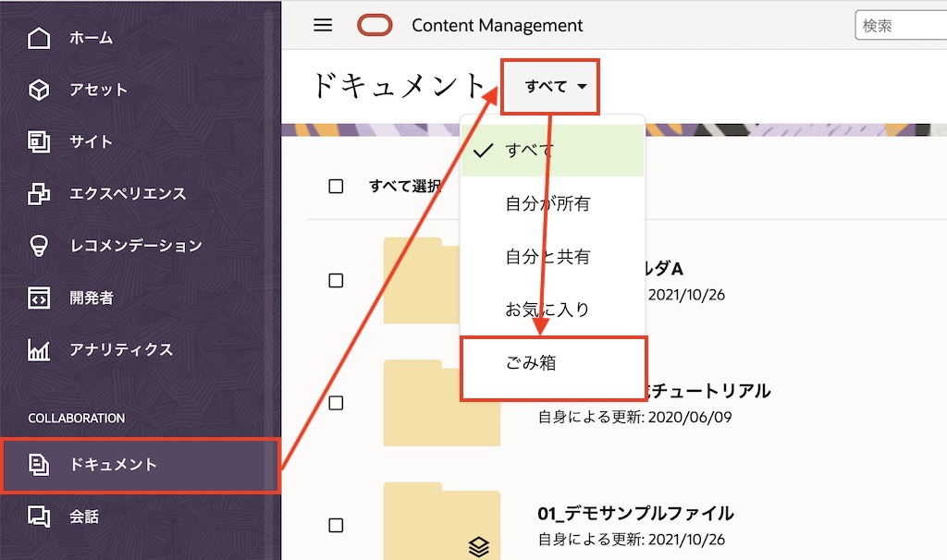Check the すべて選択 checkbox
The image size is (947, 560).
click(x=338, y=185)
